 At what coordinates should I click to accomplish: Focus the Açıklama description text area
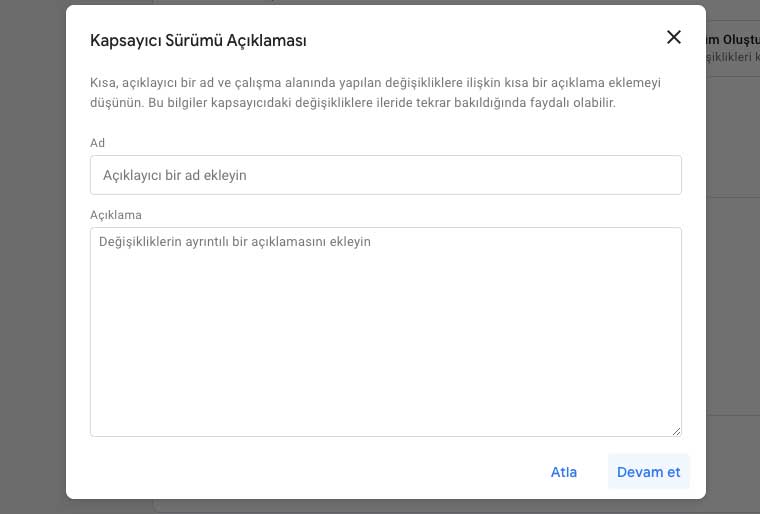[x=386, y=332]
